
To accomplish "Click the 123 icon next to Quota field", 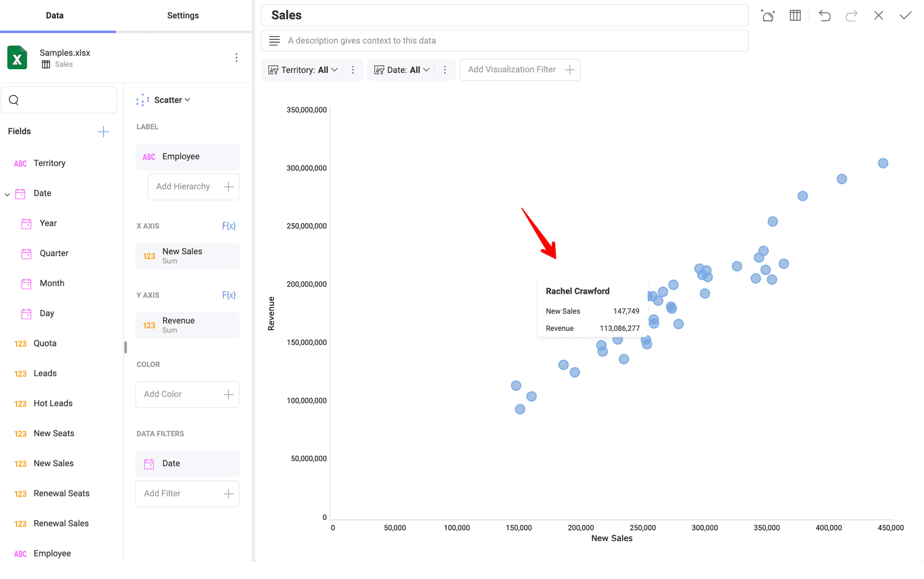I will tap(20, 344).
